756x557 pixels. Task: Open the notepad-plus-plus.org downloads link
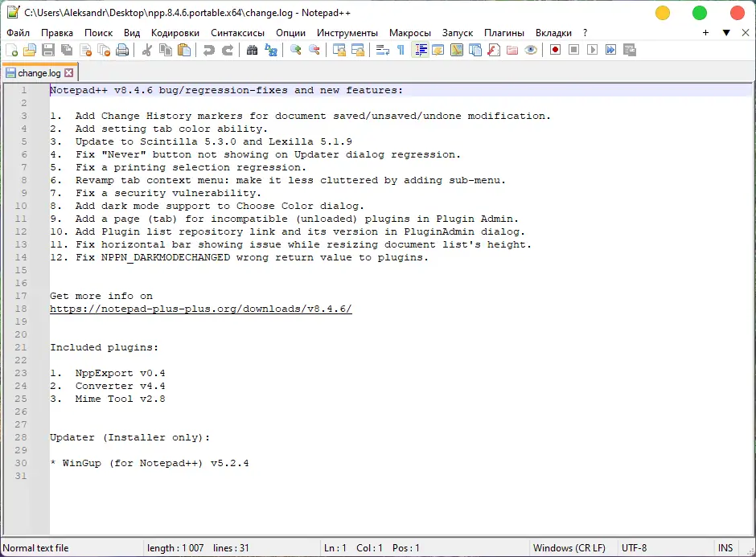coord(201,309)
